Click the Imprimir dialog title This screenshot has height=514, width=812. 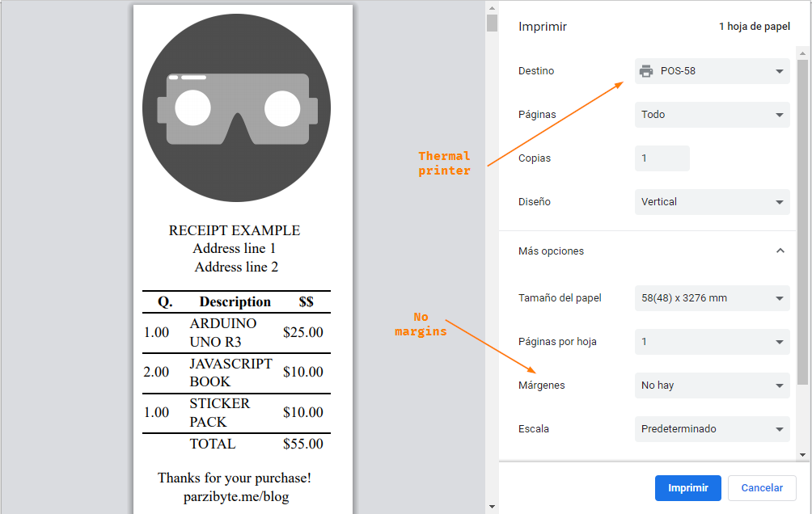click(x=543, y=27)
